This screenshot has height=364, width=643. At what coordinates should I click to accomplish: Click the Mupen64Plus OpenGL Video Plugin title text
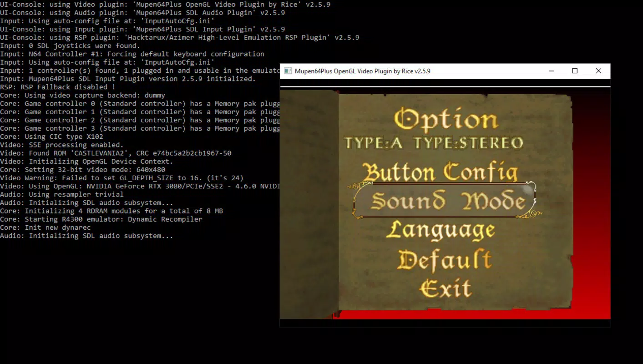pyautogui.click(x=362, y=71)
